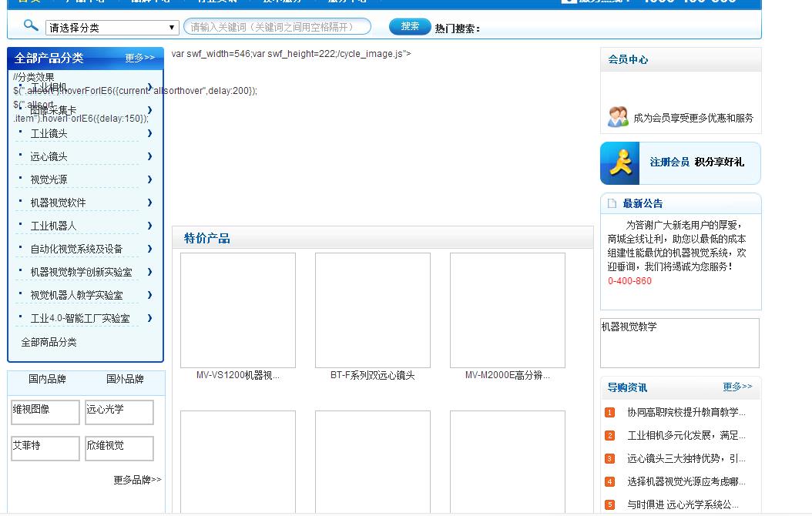Click the running figure register icon
Image resolution: width=812 pixels, height=516 pixels.
point(620,163)
